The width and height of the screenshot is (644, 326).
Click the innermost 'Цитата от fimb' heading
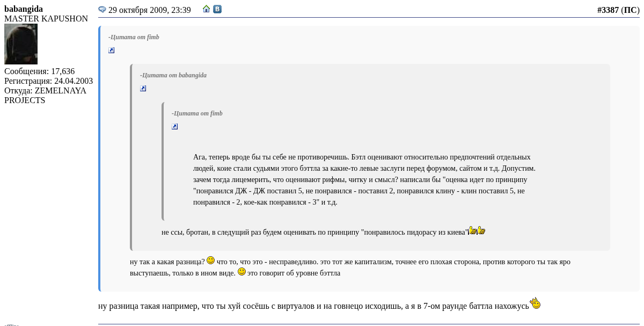coord(197,113)
